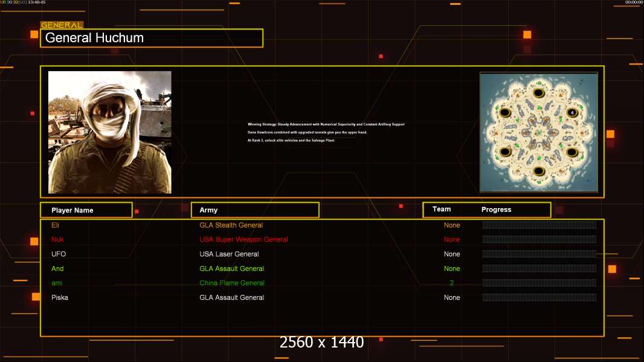Viewport: 644px width, 362px height.
Task: Click Piska's GLA Assault General entry
Action: tap(231, 297)
